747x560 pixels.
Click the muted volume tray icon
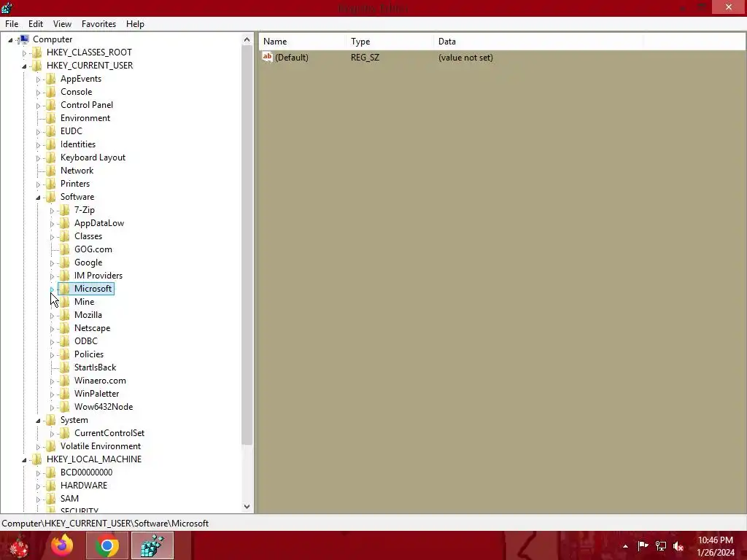(x=678, y=546)
